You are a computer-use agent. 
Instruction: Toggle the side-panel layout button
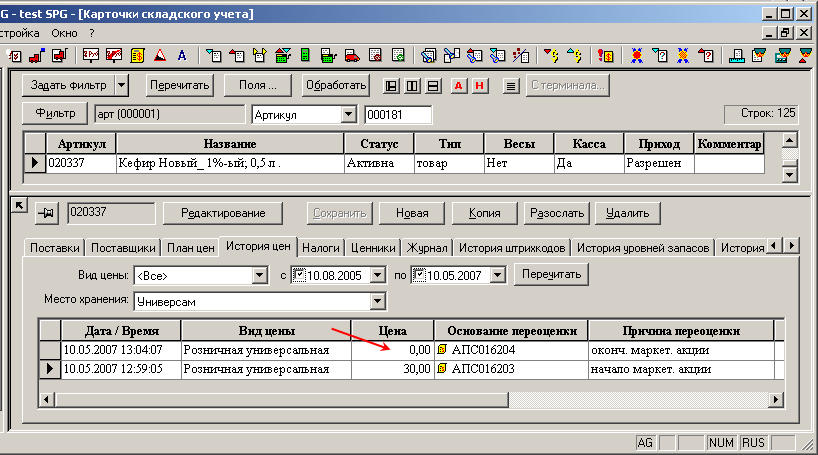click(x=391, y=86)
